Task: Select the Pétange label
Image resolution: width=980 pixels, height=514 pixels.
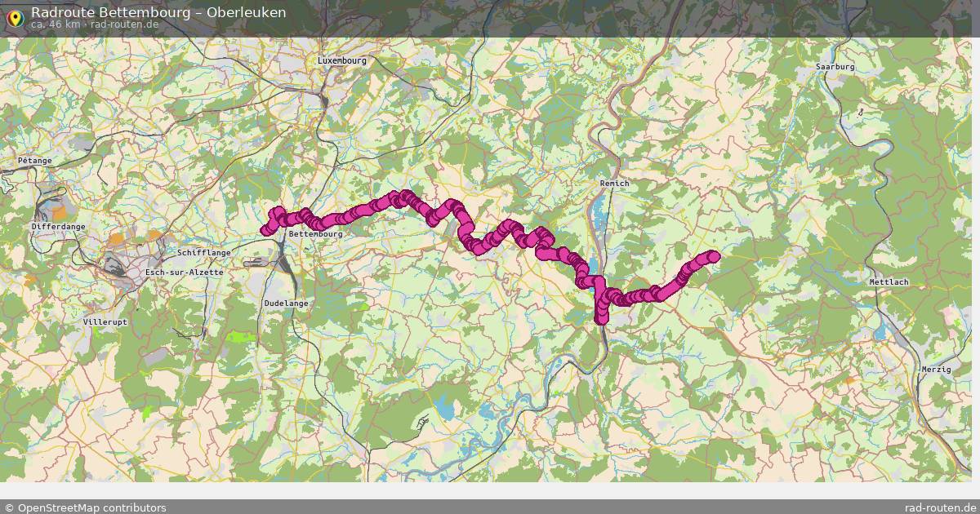Action: pyautogui.click(x=35, y=161)
